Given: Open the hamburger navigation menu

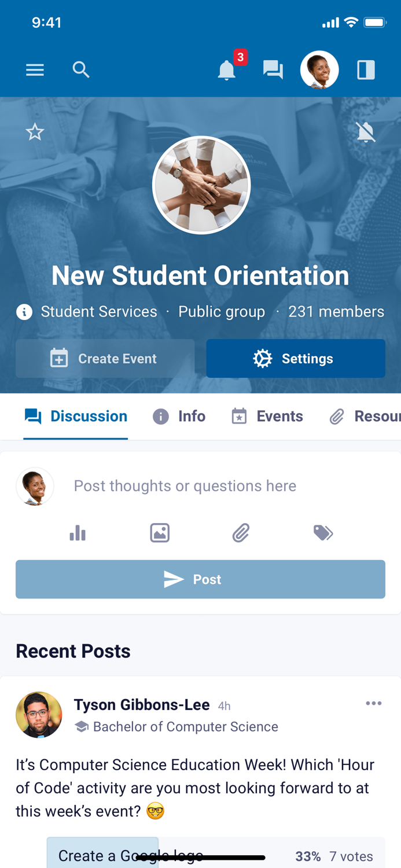Looking at the screenshot, I should coord(35,70).
